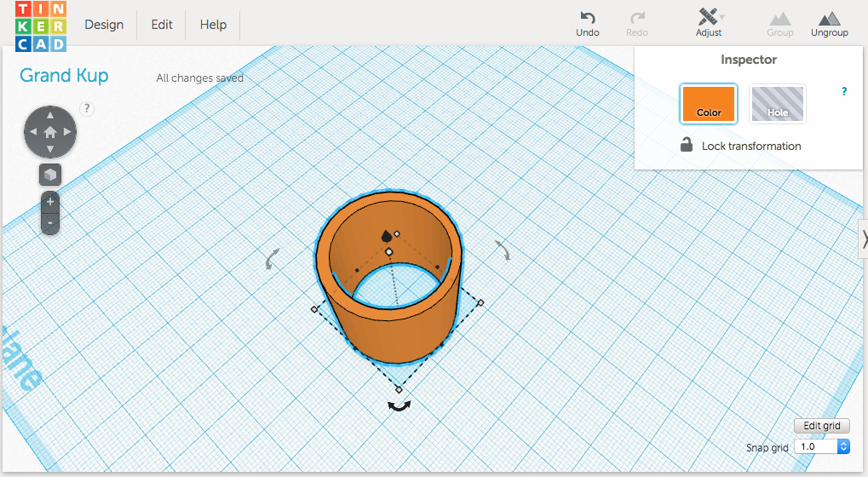Select the left corner resize handle
The width and height of the screenshot is (868, 477).
[314, 309]
